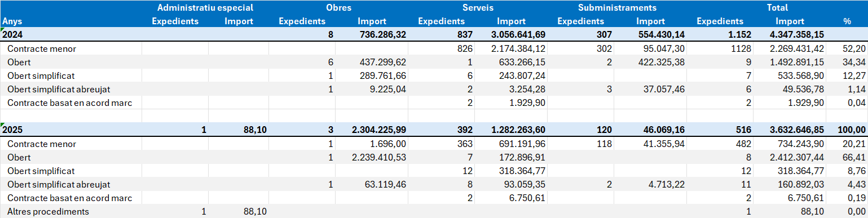Select the cell with value 2.239.410,53
This screenshot has height=218, width=868.
pos(379,157)
